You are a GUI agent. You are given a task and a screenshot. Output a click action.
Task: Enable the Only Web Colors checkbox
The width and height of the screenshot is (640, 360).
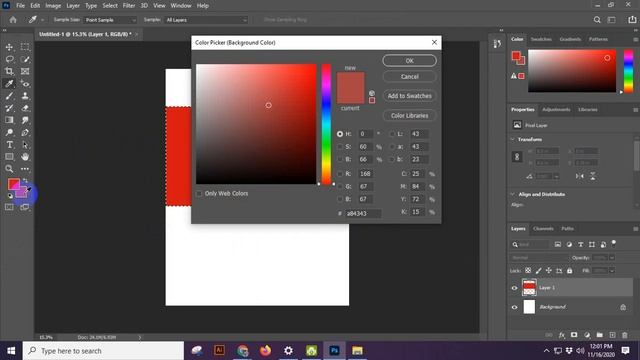pyautogui.click(x=199, y=193)
